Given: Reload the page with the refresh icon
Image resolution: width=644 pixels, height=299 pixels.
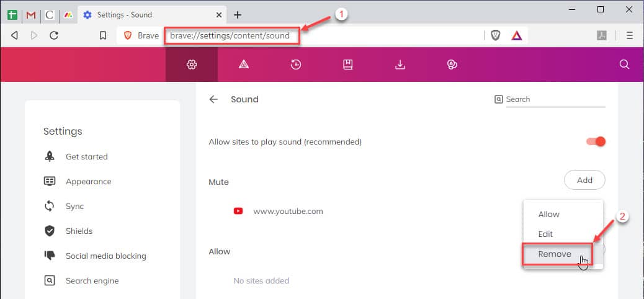Looking at the screenshot, I should pyautogui.click(x=54, y=36).
